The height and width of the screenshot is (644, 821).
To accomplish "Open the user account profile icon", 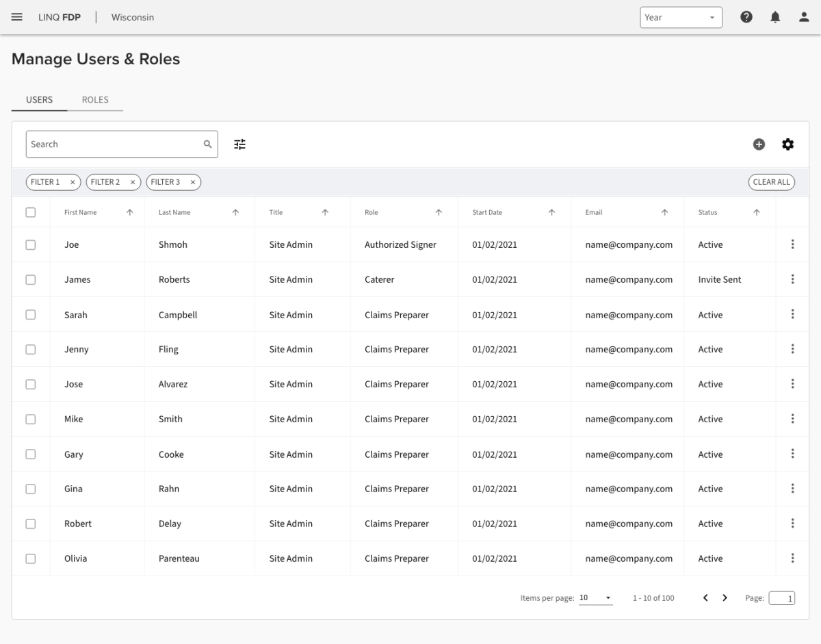I will pyautogui.click(x=804, y=17).
